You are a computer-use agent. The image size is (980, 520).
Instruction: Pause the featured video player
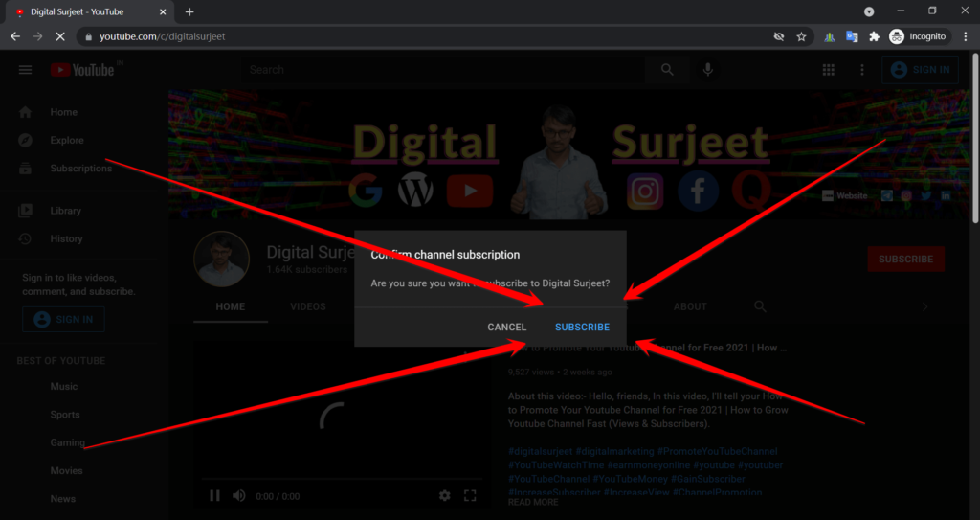214,496
